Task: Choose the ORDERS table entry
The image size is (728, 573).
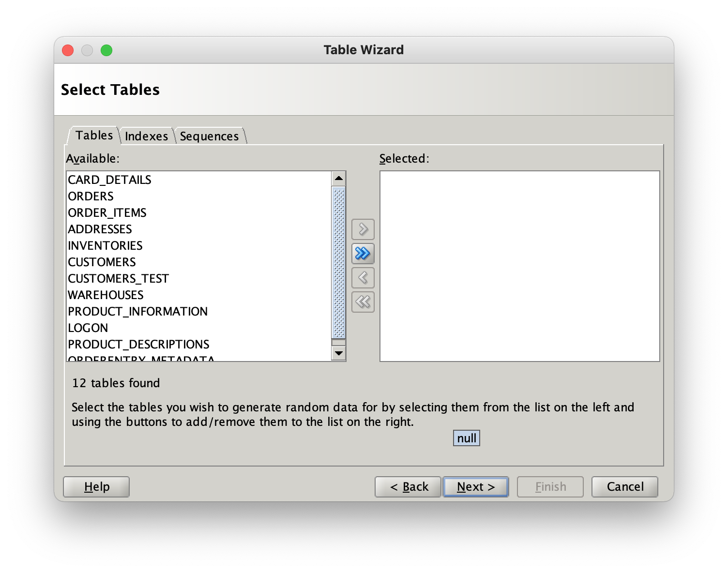Action: (91, 196)
